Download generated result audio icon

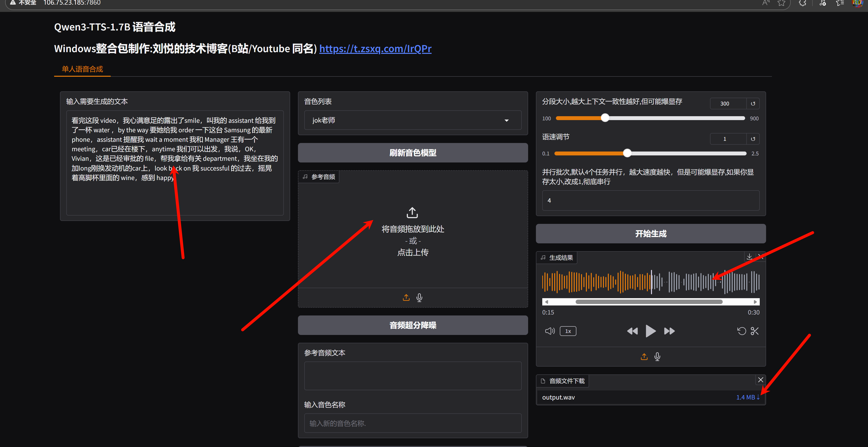click(x=750, y=257)
